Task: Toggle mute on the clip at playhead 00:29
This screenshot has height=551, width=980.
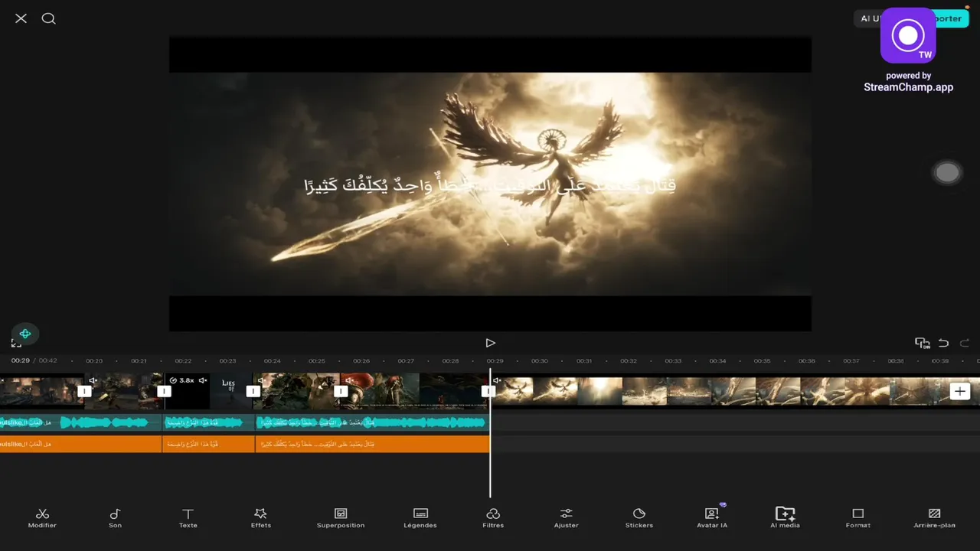Action: tap(497, 380)
